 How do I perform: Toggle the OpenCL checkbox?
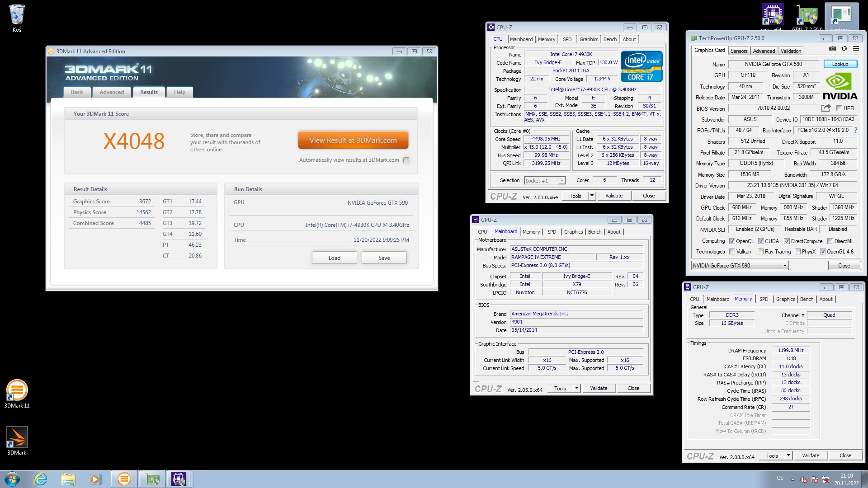pyautogui.click(x=732, y=241)
